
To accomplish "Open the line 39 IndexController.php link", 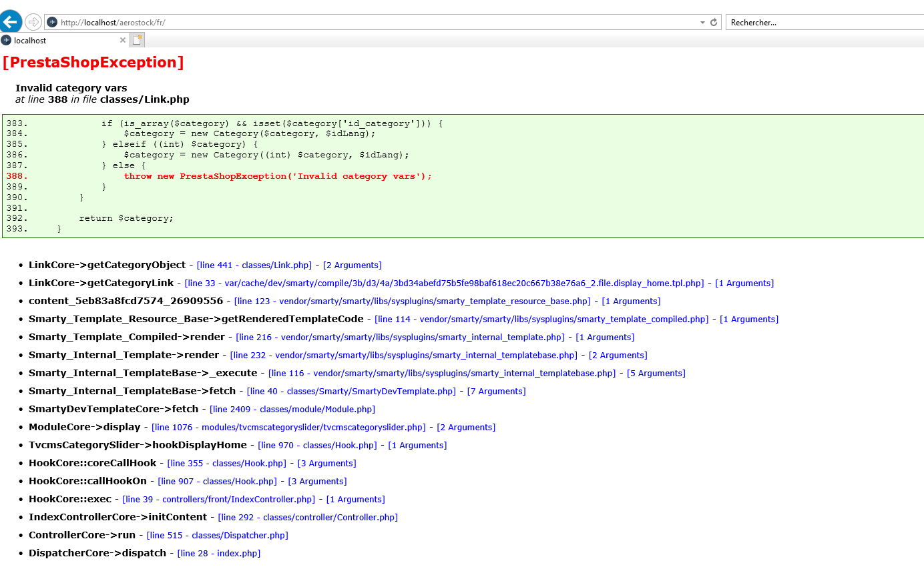I will (219, 500).
